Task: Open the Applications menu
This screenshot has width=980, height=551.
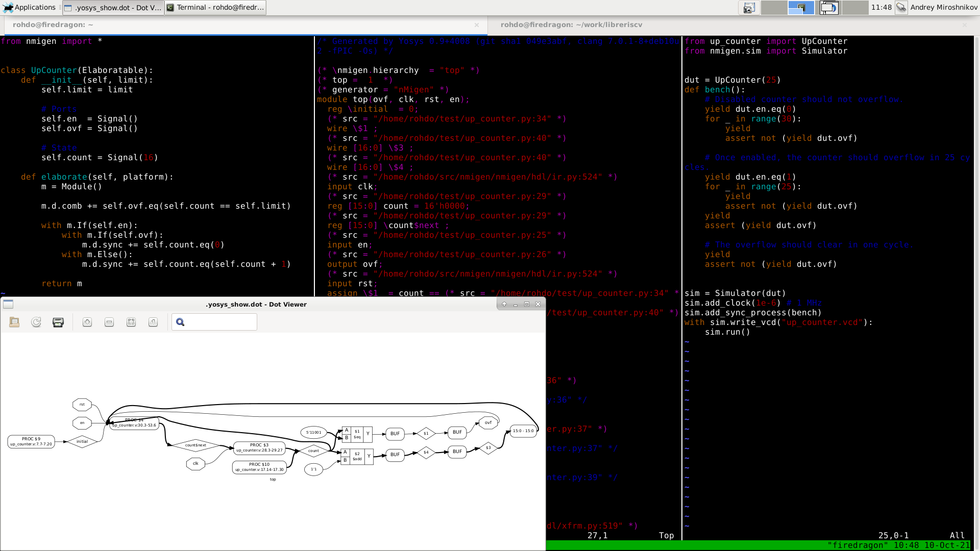Action: tap(30, 8)
